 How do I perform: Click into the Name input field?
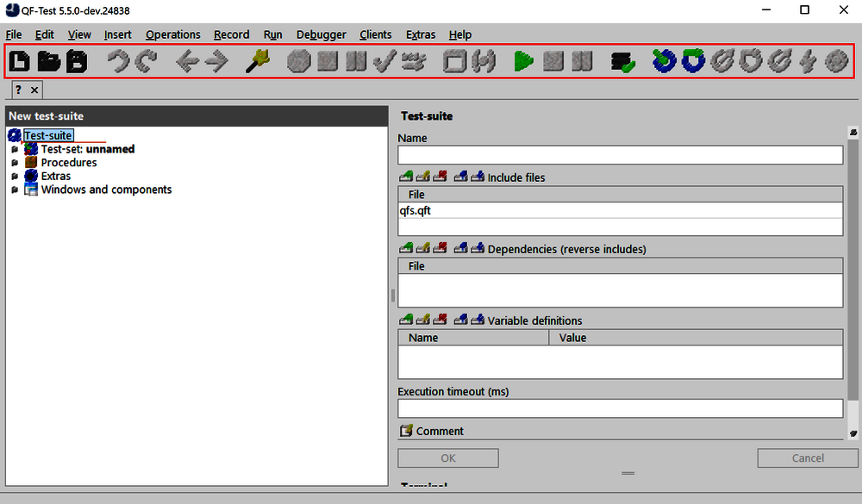coord(620,155)
